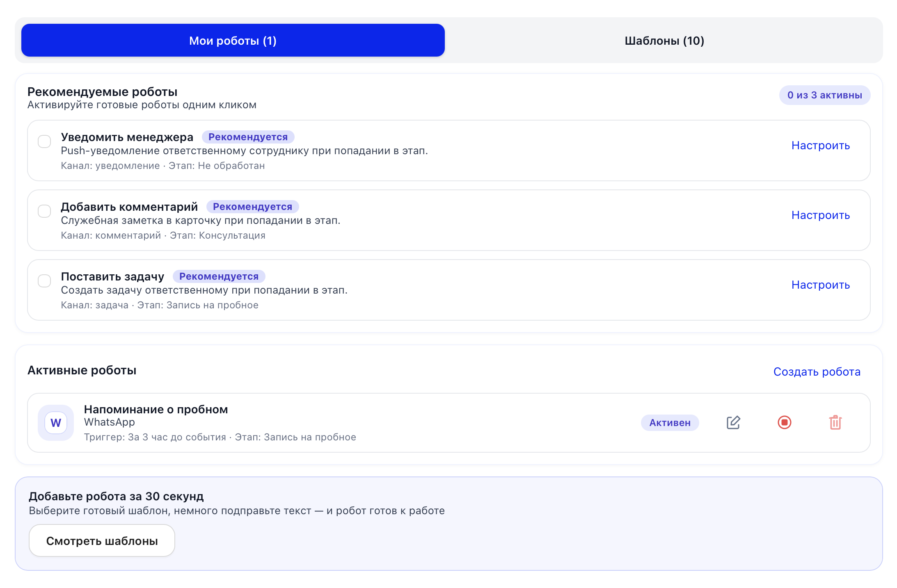Click Рекомендуется badge next to Поставить задачу
The height and width of the screenshot is (588, 897).
(219, 276)
